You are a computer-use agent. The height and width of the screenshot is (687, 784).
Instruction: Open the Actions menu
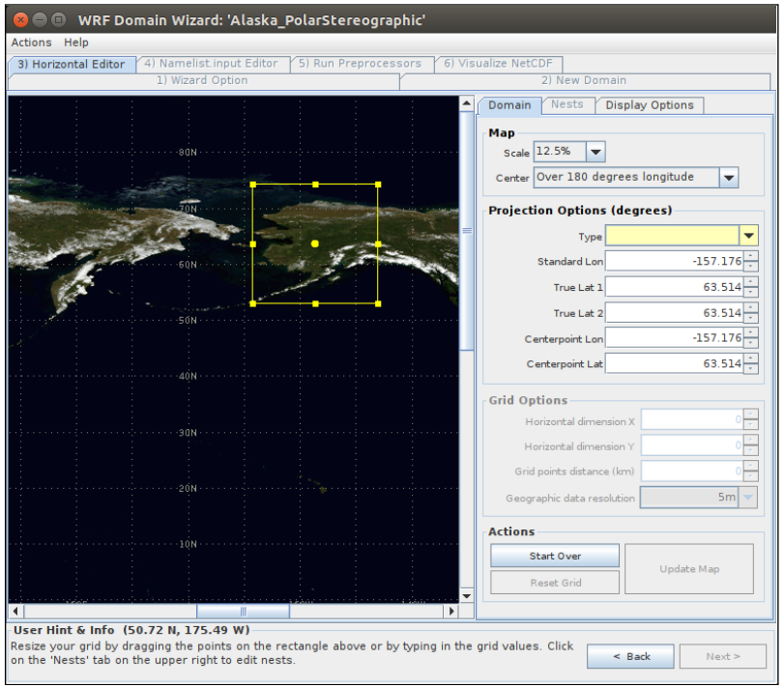(x=31, y=43)
